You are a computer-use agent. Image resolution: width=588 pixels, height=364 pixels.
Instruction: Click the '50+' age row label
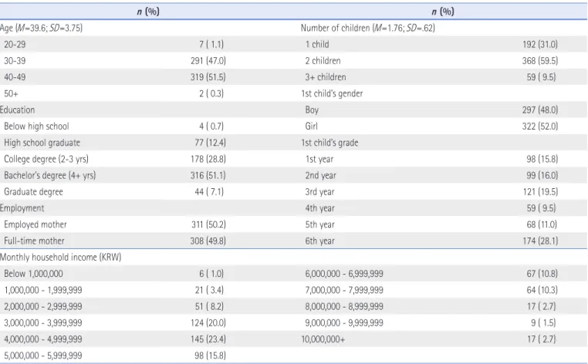[x=12, y=94]
